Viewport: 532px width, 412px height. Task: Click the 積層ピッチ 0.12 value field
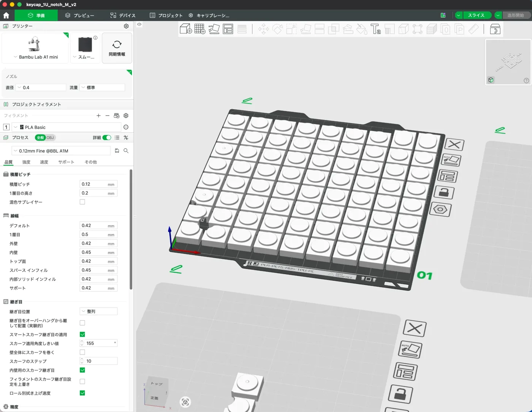[98, 184]
